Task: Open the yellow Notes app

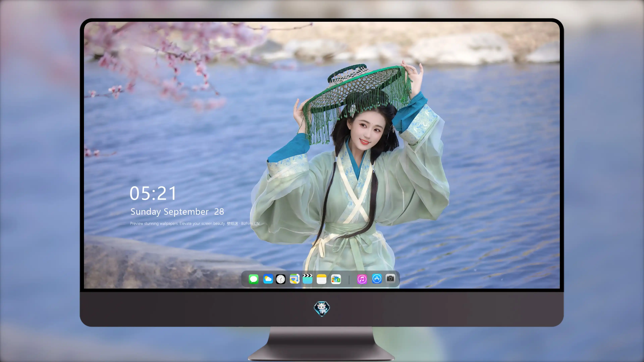Action: tap(321, 279)
